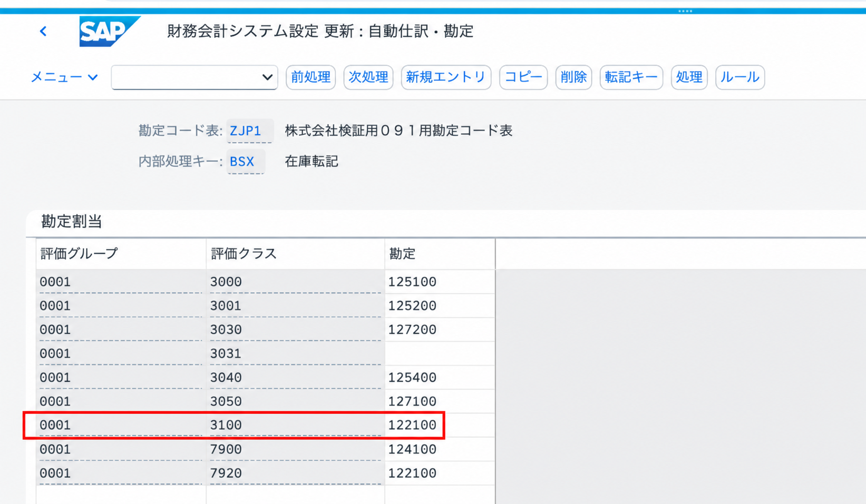Click the 評価グループ column header

(121, 254)
